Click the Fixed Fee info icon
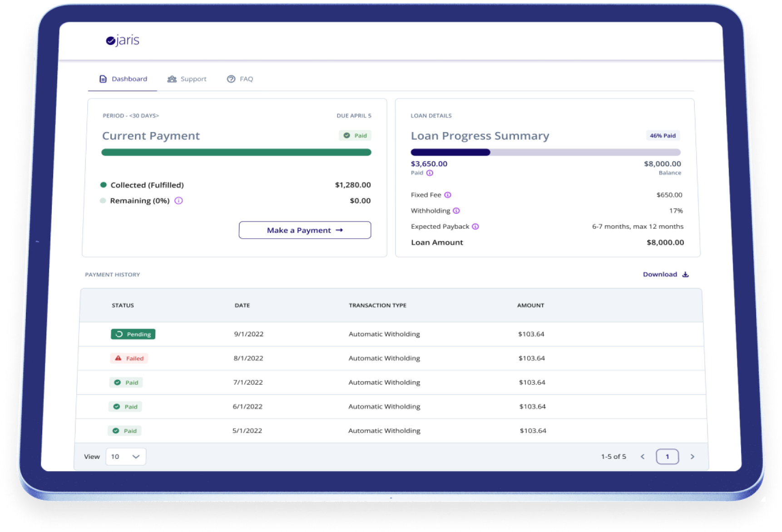This screenshot has width=782, height=532. coord(448,195)
